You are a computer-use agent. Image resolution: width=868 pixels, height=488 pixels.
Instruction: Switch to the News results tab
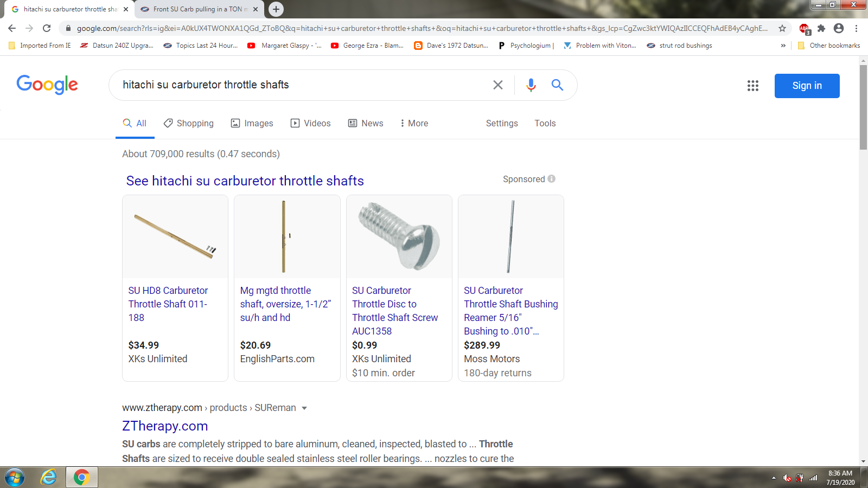tap(366, 123)
